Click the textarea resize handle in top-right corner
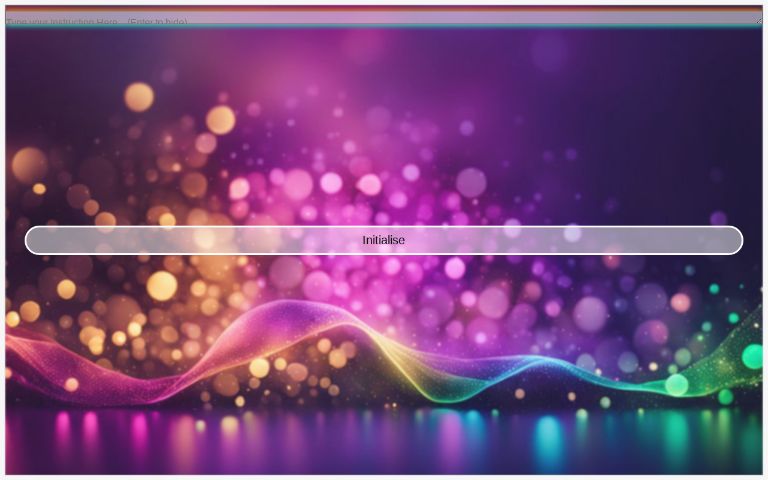This screenshot has height=480, width=768. (x=757, y=21)
